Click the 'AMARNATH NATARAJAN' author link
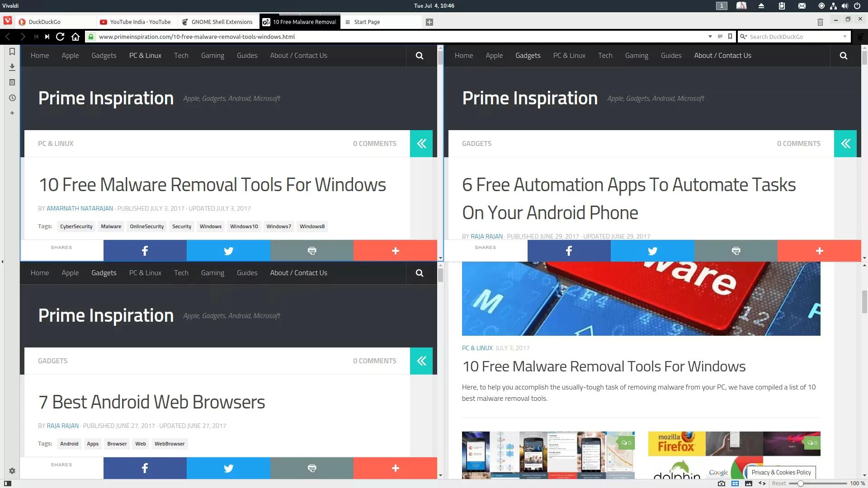Viewport: 868px width, 488px height. click(79, 208)
